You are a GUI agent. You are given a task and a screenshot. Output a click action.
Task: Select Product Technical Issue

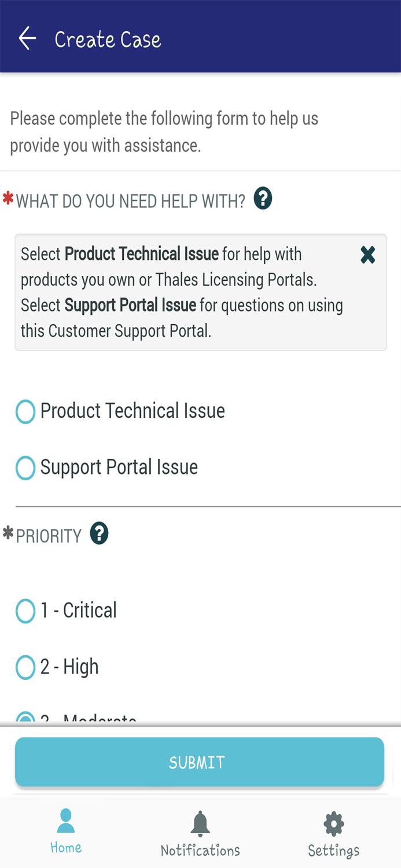25,411
